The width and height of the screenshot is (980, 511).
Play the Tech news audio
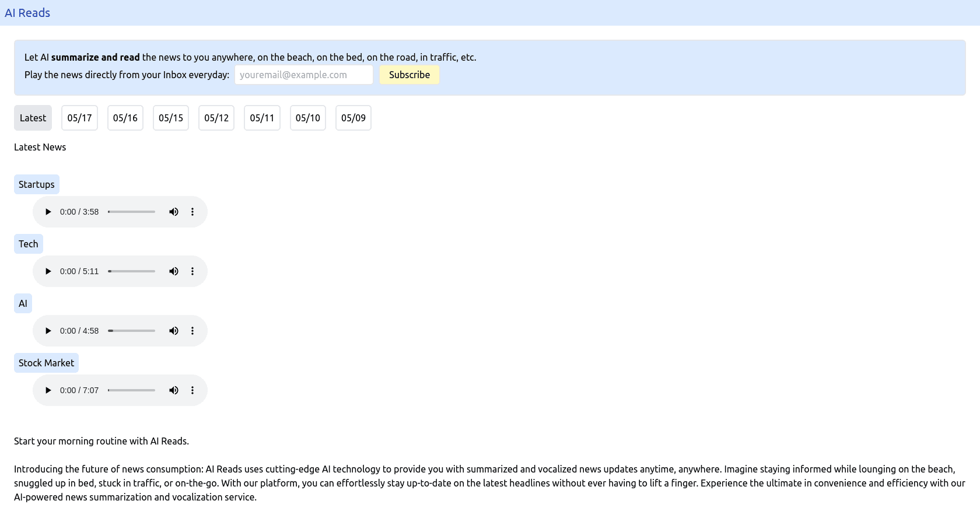pyautogui.click(x=48, y=271)
